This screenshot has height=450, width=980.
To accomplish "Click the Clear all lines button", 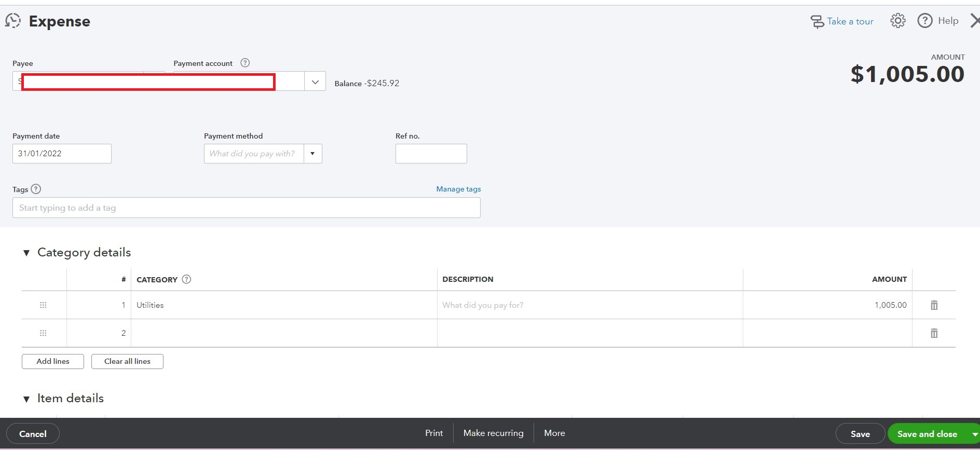I will 127,361.
